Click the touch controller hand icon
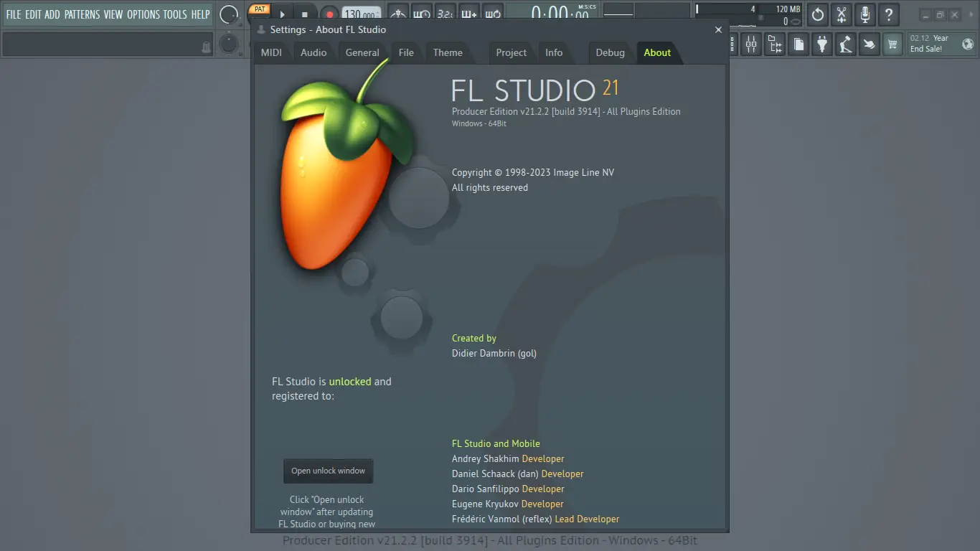 [x=869, y=44]
